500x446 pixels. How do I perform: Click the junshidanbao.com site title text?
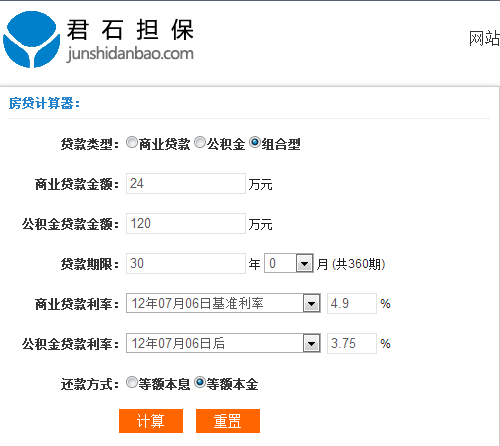[130, 54]
